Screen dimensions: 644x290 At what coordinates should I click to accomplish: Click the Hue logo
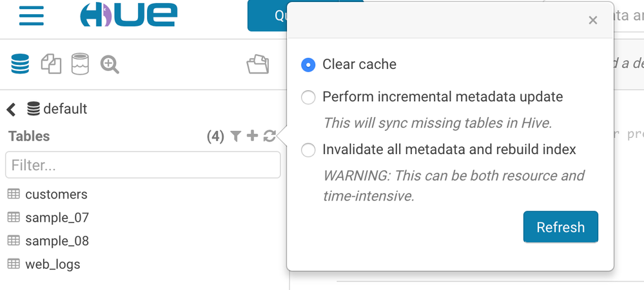click(x=128, y=15)
